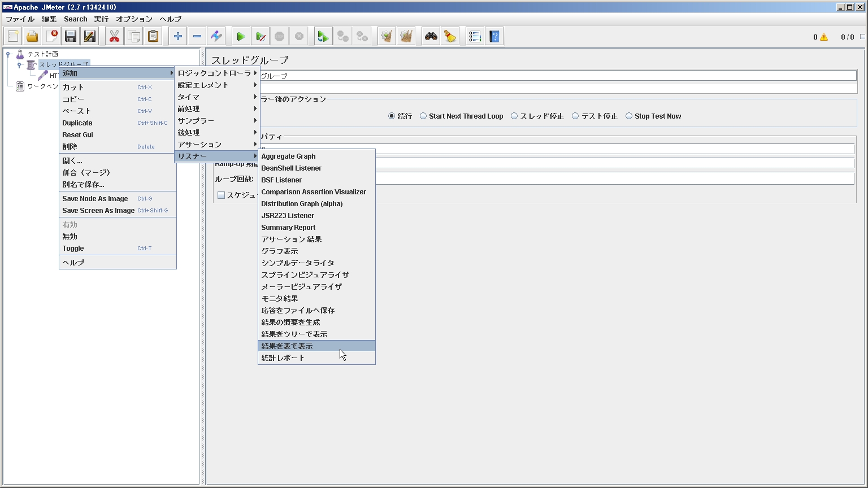This screenshot has width=868, height=488.
Task: Choose 統計レポート listener
Action: [x=316, y=358]
